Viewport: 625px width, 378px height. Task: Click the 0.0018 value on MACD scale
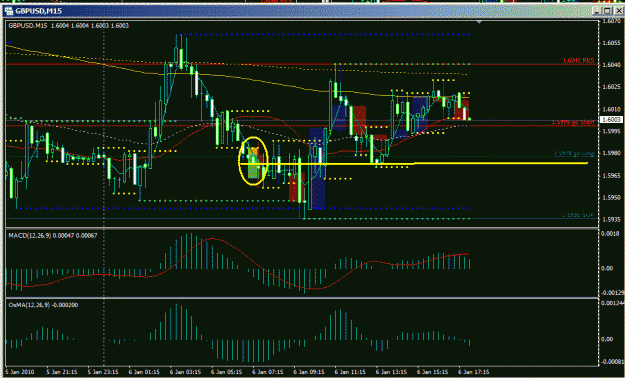[x=610, y=234]
